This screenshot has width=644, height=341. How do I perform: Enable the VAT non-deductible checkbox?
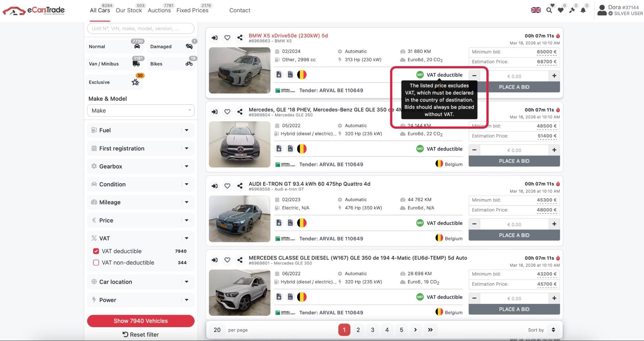96,263
